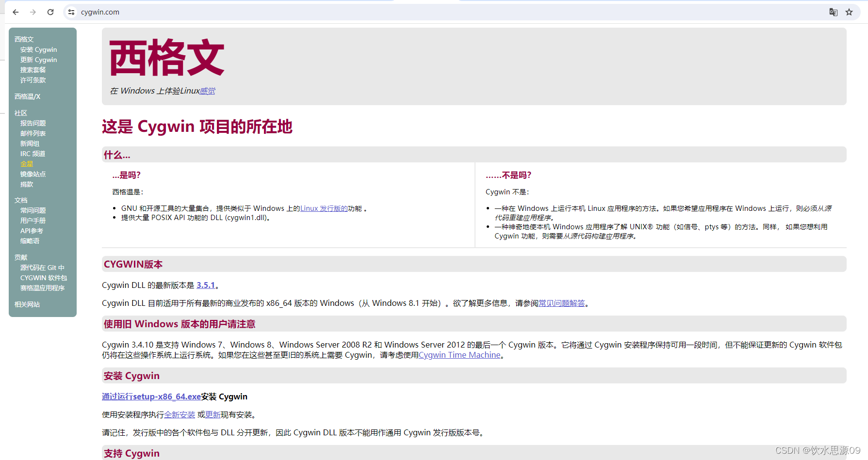Reload the current page
The image size is (868, 460).
pos(50,12)
